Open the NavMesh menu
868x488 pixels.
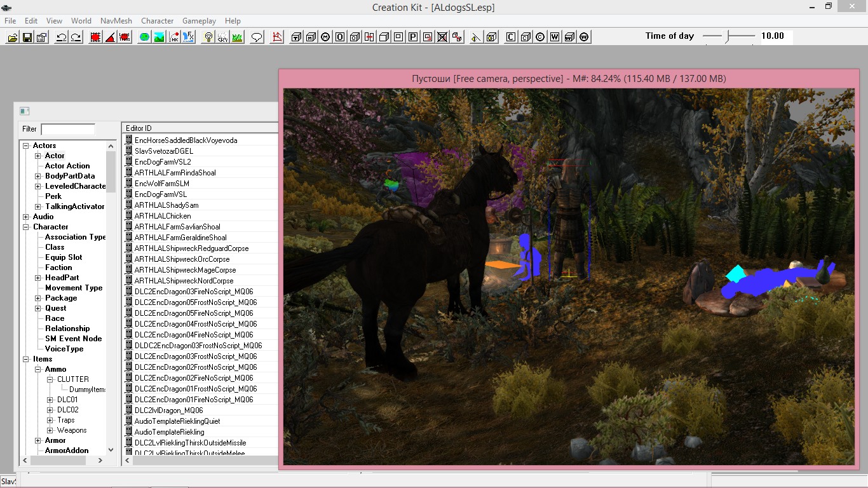[x=116, y=21]
